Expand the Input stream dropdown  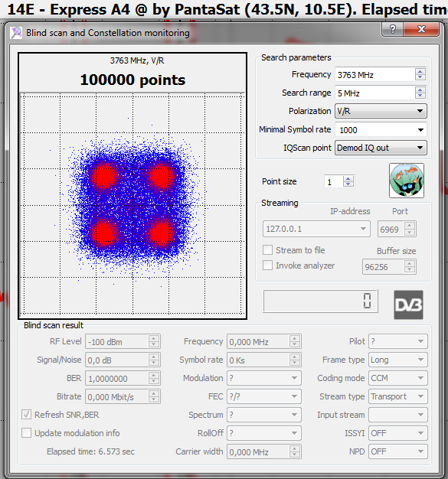click(398, 415)
